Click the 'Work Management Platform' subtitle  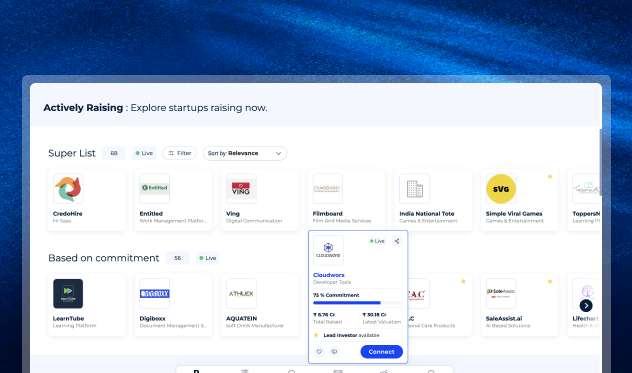[173, 221]
